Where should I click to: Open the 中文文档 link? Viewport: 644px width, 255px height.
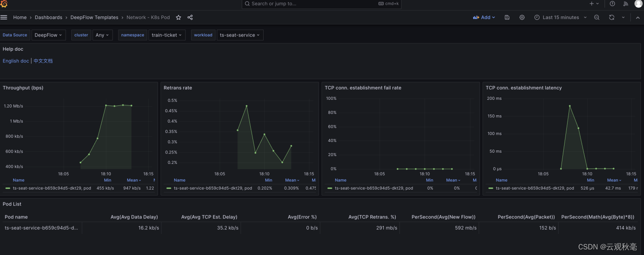pyautogui.click(x=43, y=61)
